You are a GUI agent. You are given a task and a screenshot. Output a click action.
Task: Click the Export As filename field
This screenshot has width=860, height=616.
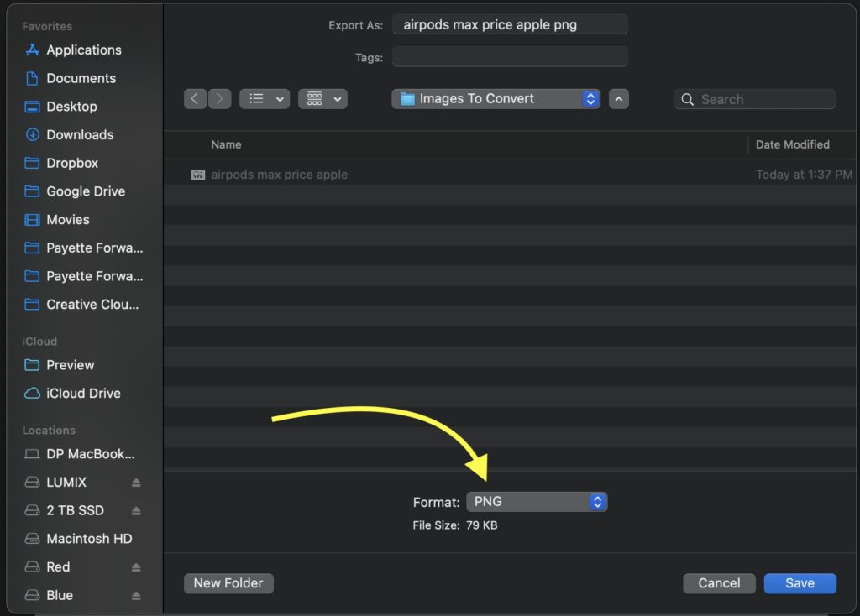(x=510, y=24)
